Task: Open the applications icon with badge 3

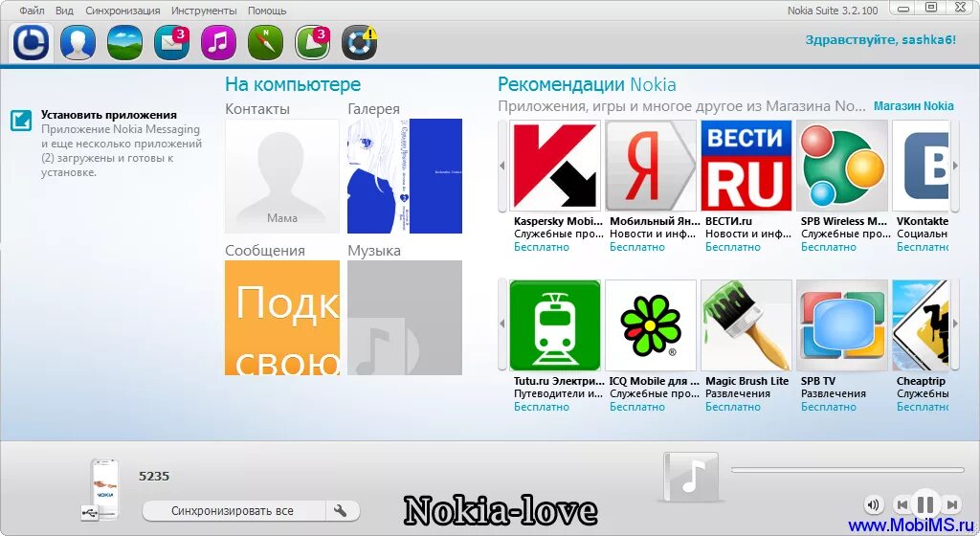Action: tap(313, 42)
